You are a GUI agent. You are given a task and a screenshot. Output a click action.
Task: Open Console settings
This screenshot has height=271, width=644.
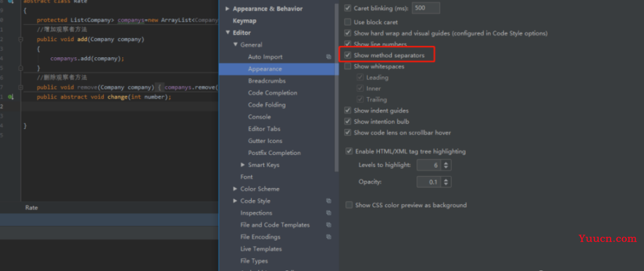click(x=259, y=117)
